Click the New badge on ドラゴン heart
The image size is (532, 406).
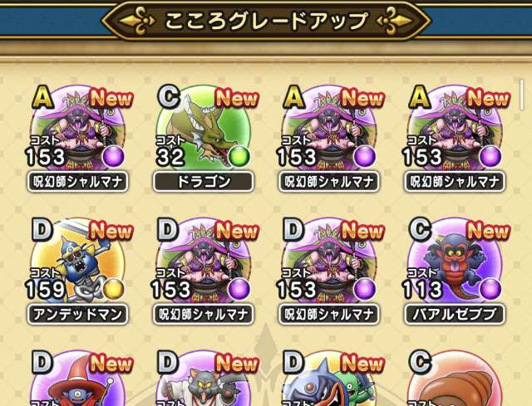coord(237,98)
